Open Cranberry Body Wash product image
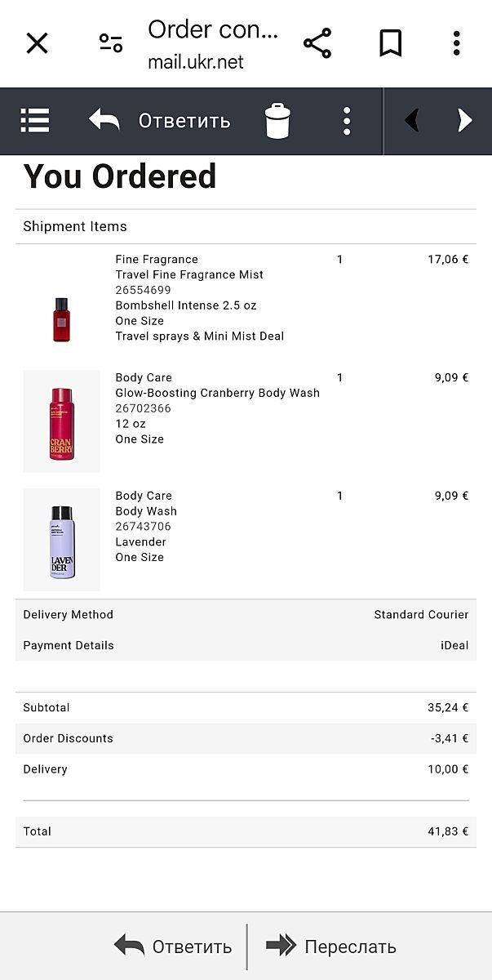This screenshot has width=492, height=980. tap(62, 421)
